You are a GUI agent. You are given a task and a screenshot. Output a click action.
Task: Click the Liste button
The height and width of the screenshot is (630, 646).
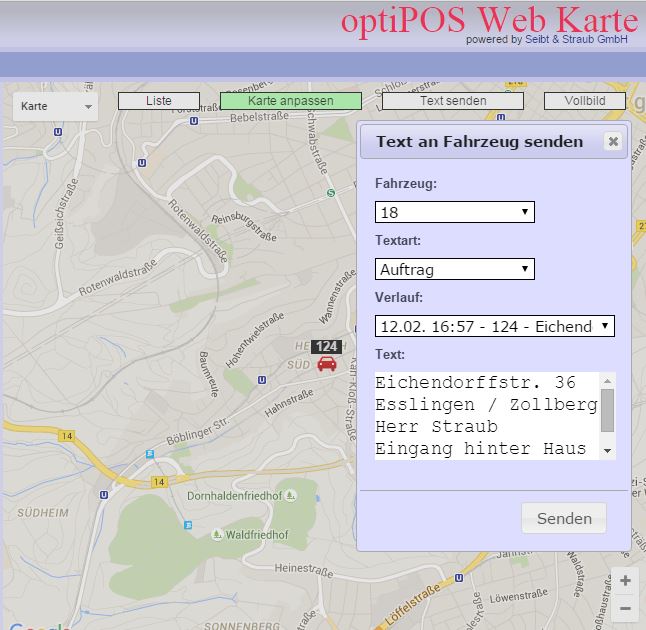(159, 101)
